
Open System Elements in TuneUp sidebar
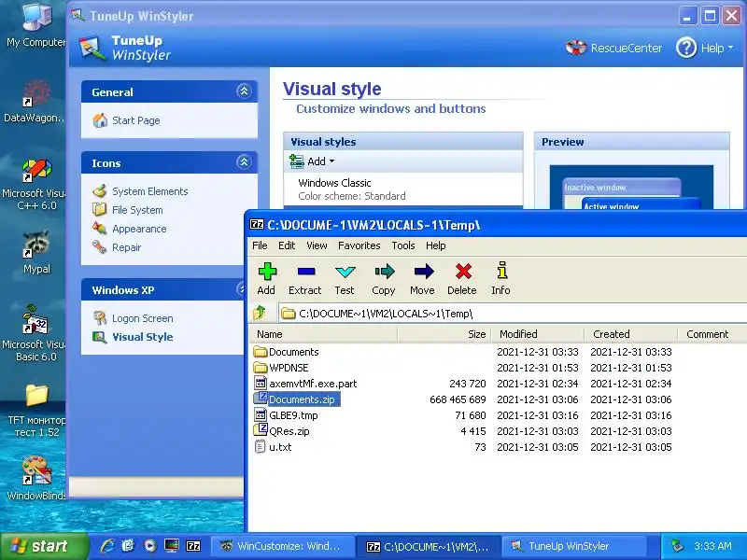[x=141, y=191]
